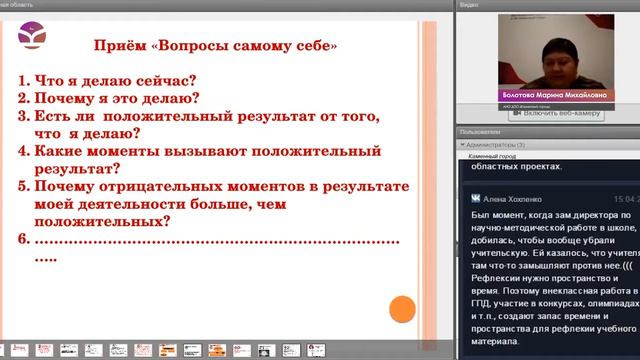
Task: Click the 15:04 chat message timestamp
Action: click(x=627, y=199)
